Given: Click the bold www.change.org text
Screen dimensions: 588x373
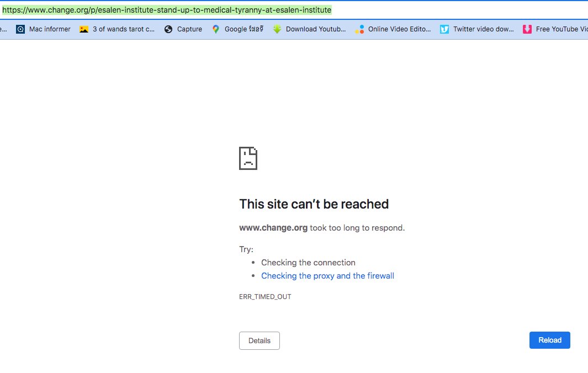Looking at the screenshot, I should pyautogui.click(x=273, y=228).
